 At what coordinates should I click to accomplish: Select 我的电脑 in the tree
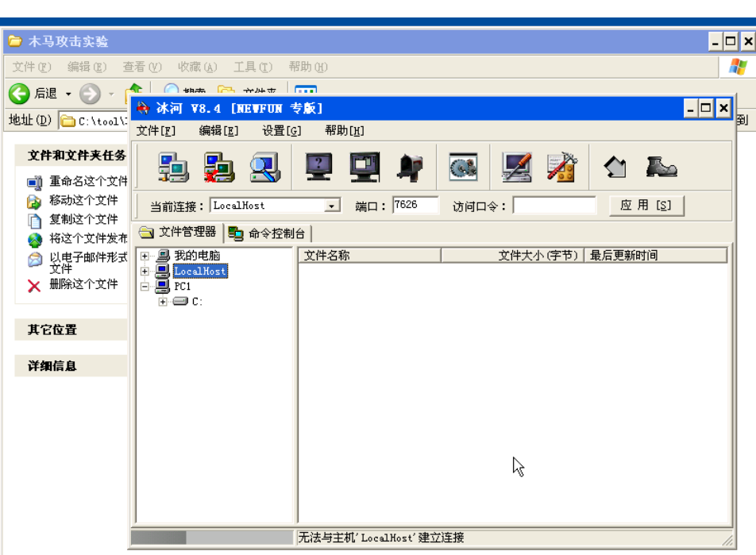point(197,256)
